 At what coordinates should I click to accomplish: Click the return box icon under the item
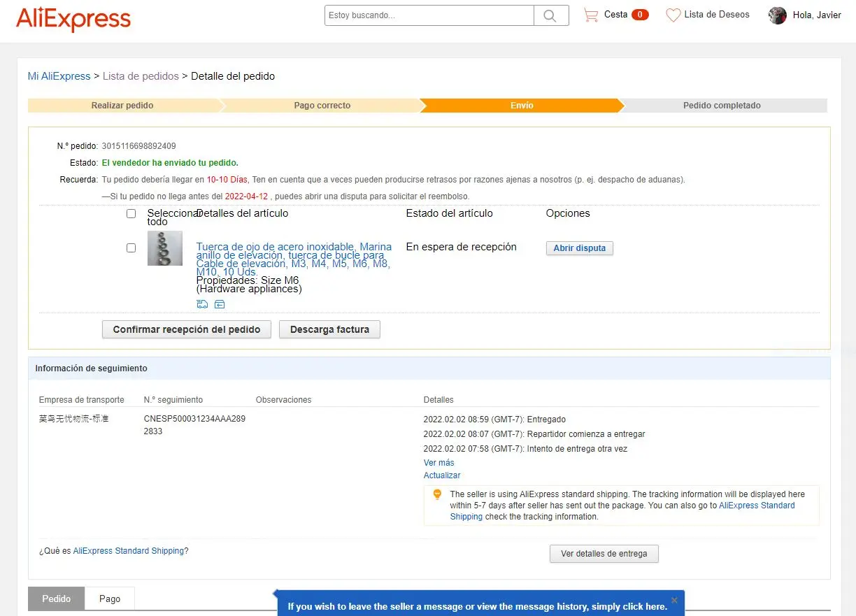click(220, 304)
